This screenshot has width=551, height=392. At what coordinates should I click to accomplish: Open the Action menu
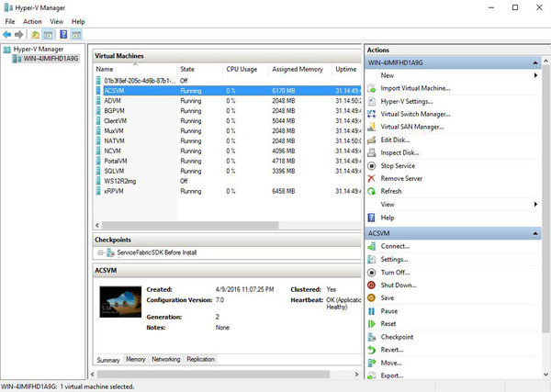point(32,21)
